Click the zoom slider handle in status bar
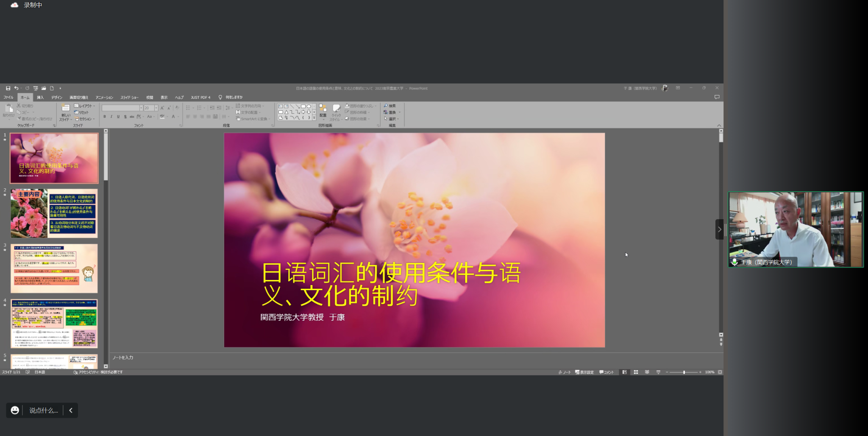The width and height of the screenshot is (868, 436). pos(684,372)
